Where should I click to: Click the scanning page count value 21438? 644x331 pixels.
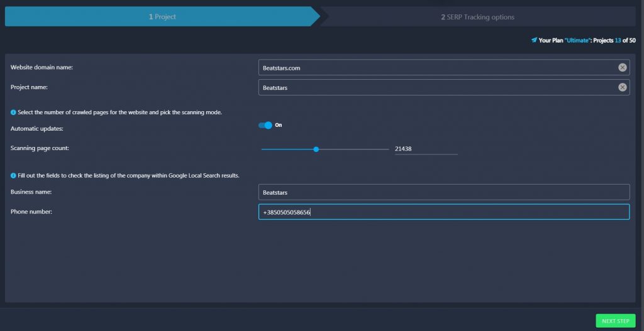[426, 149]
